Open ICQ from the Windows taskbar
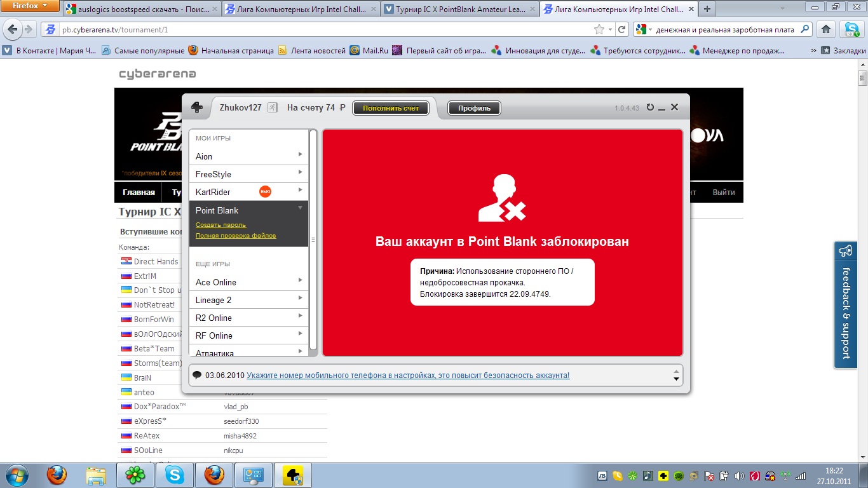Image resolution: width=868 pixels, height=488 pixels. [x=135, y=475]
